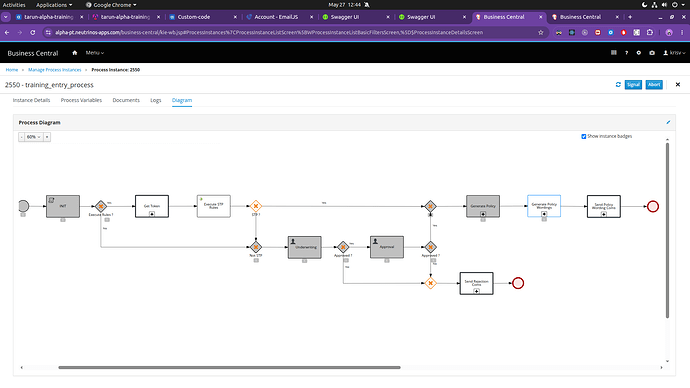Switch to Account - EmailJS browser tab
The image size is (690, 388).
[x=280, y=17]
